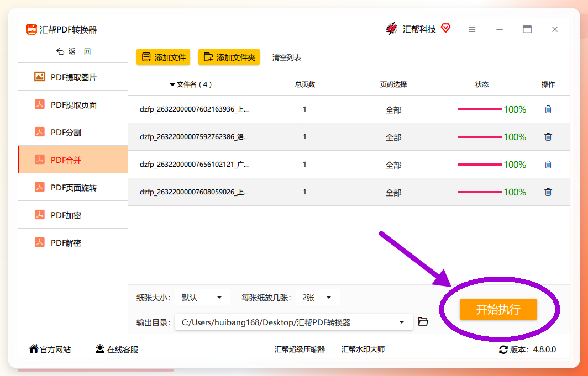Click the version refresh icon
Screen dimensions: 588x376
(503, 350)
